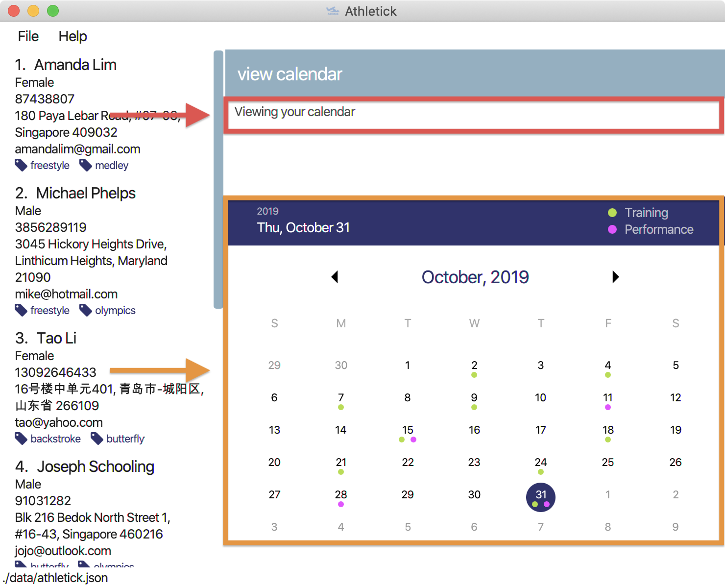Click the butterfly tag icon of Tao Li
The height and width of the screenshot is (588, 725).
[97, 439]
